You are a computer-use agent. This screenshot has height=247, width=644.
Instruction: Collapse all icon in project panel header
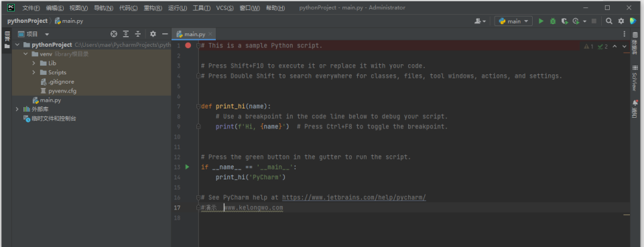coord(138,34)
